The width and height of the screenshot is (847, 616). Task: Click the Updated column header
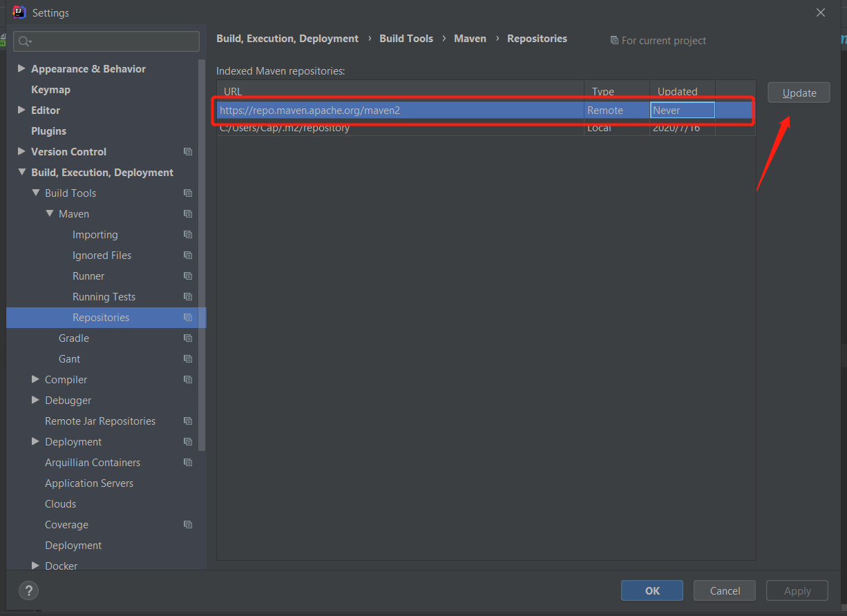coord(683,91)
